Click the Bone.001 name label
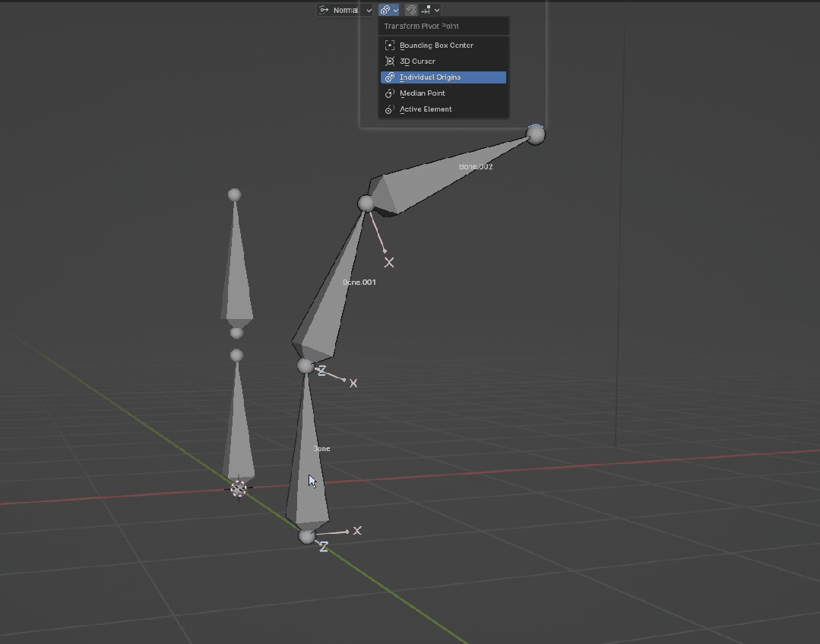 tap(359, 283)
